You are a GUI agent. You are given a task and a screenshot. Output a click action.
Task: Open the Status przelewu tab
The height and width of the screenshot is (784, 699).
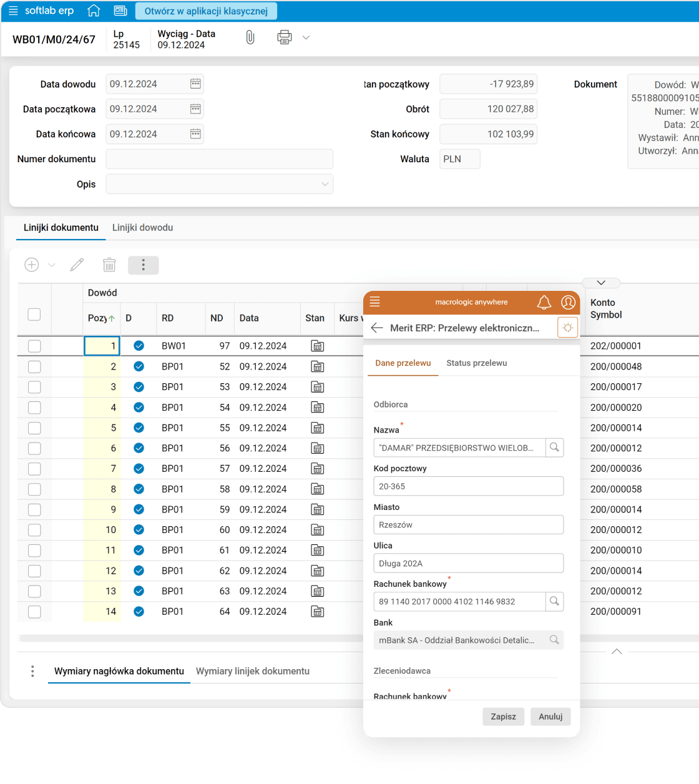tap(476, 363)
